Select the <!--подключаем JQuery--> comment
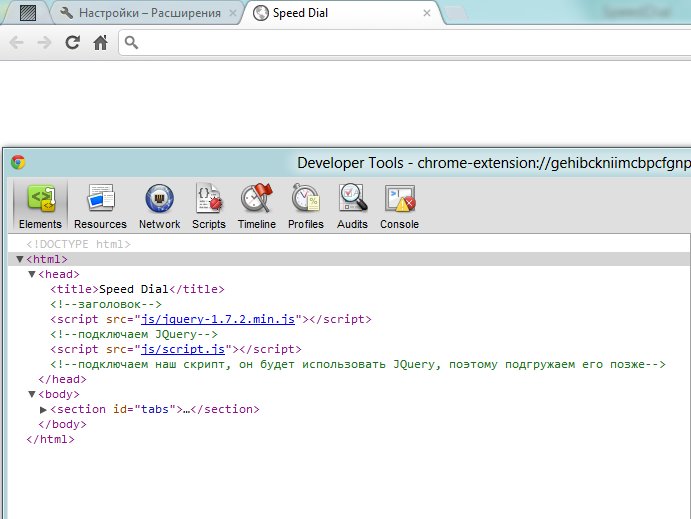The height and width of the screenshot is (519, 691). point(134,334)
